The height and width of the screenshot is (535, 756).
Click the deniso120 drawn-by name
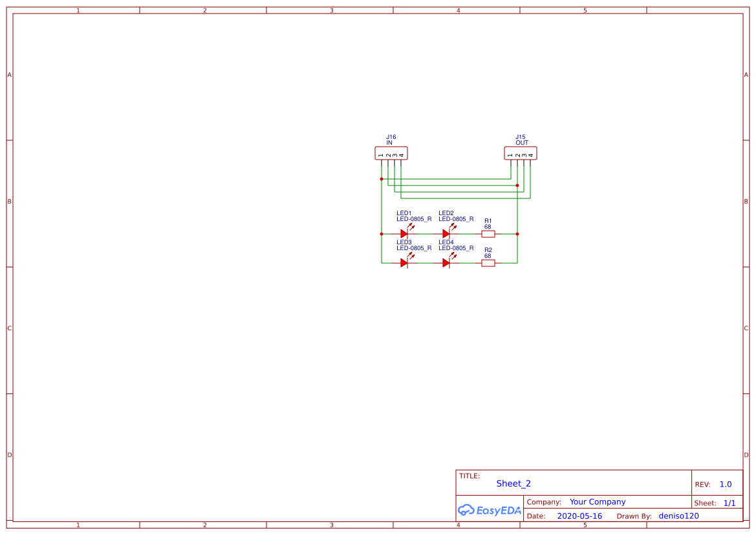click(x=678, y=516)
